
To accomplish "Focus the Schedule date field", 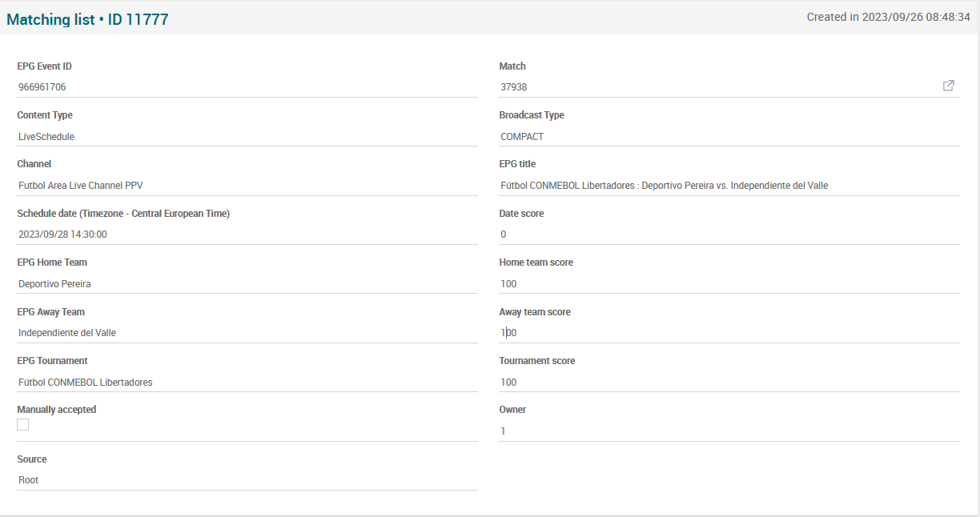I will pos(247,234).
